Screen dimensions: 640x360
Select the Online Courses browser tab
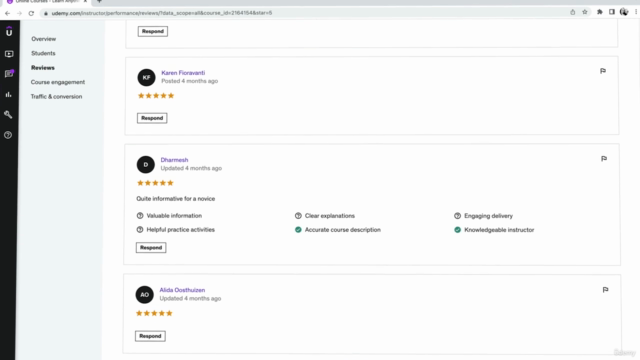point(47,2)
